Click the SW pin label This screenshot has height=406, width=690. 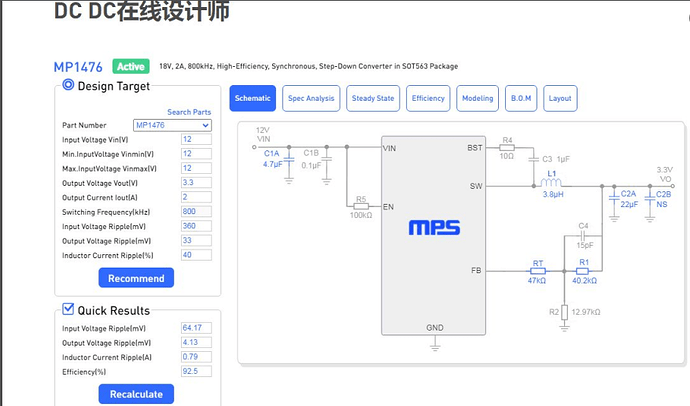(476, 186)
